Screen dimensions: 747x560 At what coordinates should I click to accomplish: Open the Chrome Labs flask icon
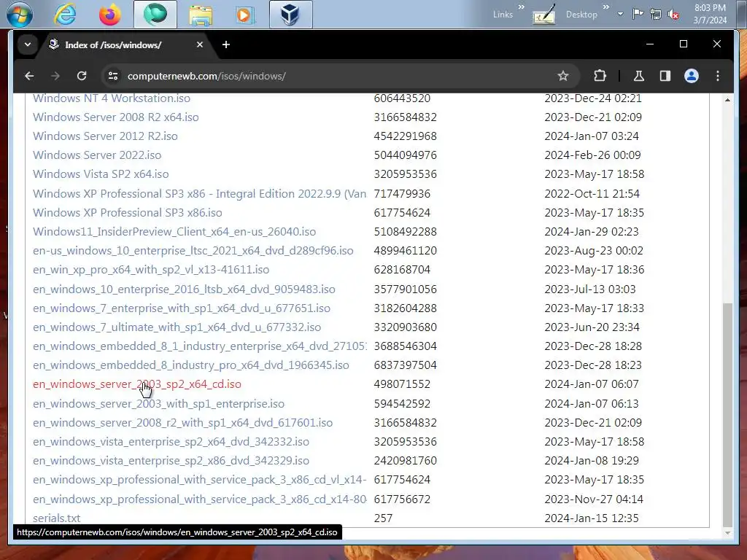[639, 76]
